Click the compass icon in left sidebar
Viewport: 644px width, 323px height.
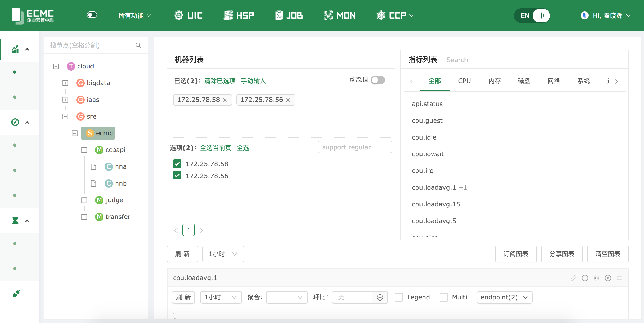[15, 122]
